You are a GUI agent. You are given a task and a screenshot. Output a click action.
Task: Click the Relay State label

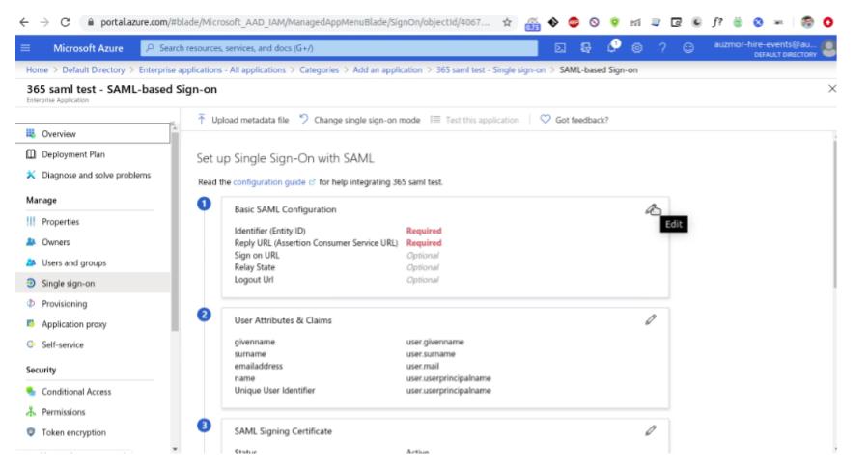[x=254, y=267]
